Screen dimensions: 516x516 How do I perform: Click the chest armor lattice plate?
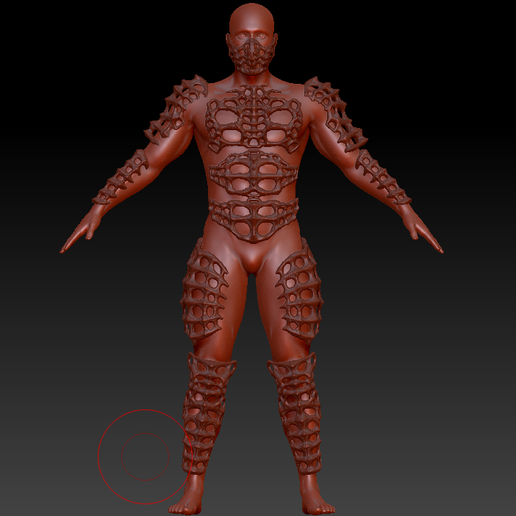254,118
